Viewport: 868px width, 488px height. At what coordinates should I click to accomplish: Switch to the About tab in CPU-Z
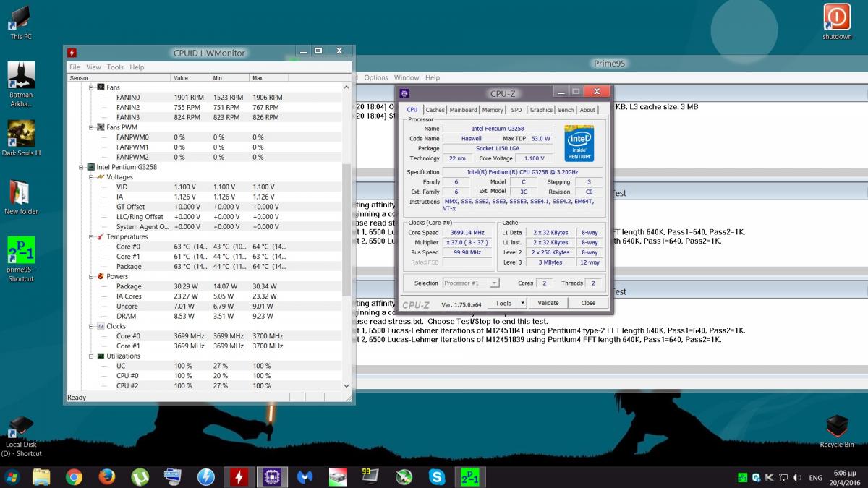[x=587, y=110]
